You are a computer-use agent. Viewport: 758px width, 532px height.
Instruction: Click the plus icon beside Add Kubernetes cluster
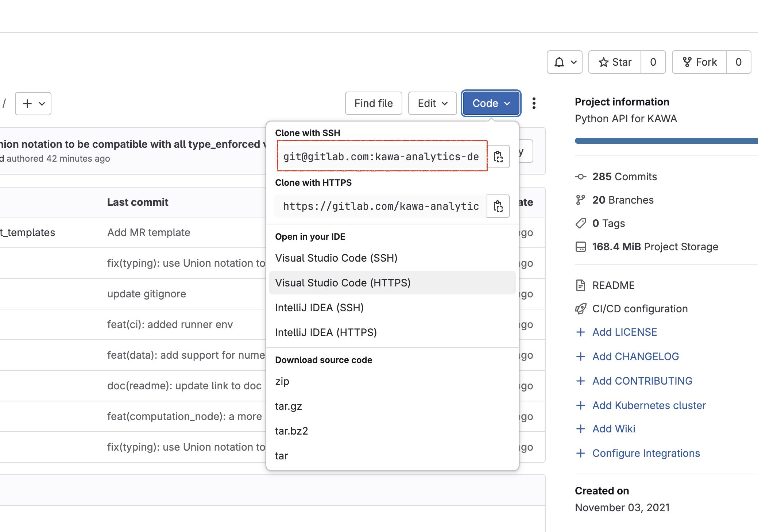[x=580, y=405]
